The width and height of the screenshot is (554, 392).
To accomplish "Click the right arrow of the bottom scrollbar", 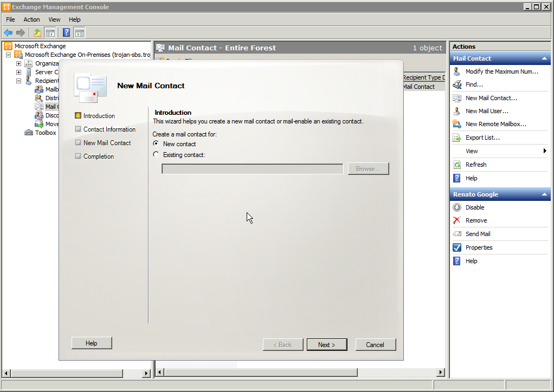I will point(441,372).
